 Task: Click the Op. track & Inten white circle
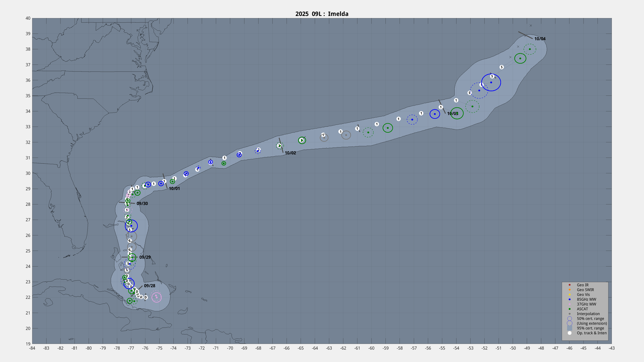pyautogui.click(x=570, y=333)
